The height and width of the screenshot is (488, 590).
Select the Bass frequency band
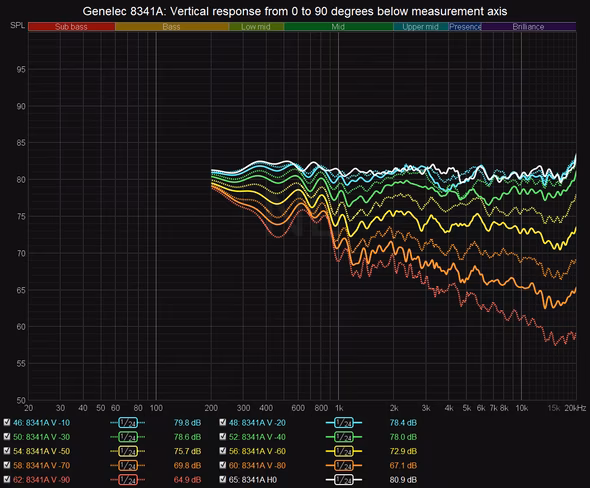click(x=172, y=27)
